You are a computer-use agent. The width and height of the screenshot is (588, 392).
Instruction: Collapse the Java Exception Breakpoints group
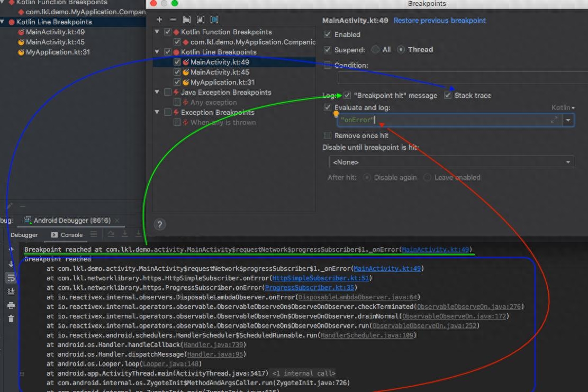point(157,92)
